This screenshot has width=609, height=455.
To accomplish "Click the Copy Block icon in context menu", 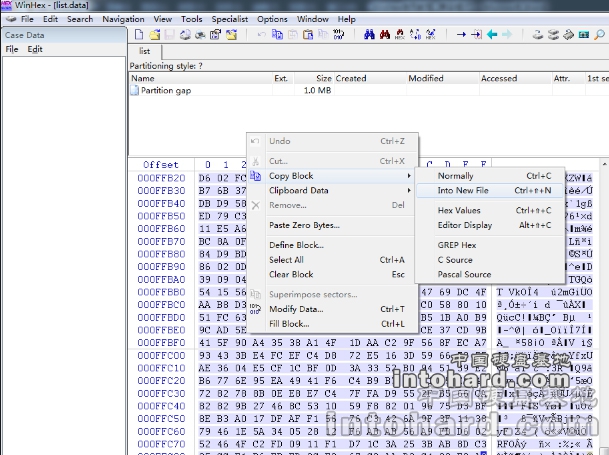I will point(255,176).
